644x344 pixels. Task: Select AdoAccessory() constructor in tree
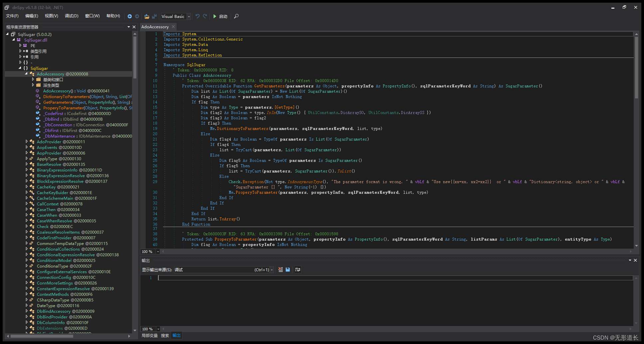pyautogui.click(x=76, y=91)
